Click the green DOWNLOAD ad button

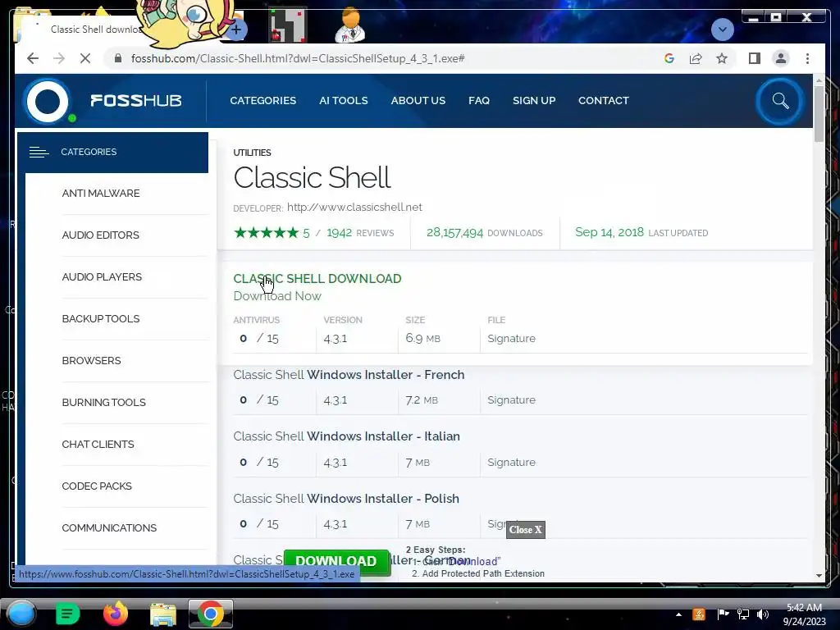point(336,561)
